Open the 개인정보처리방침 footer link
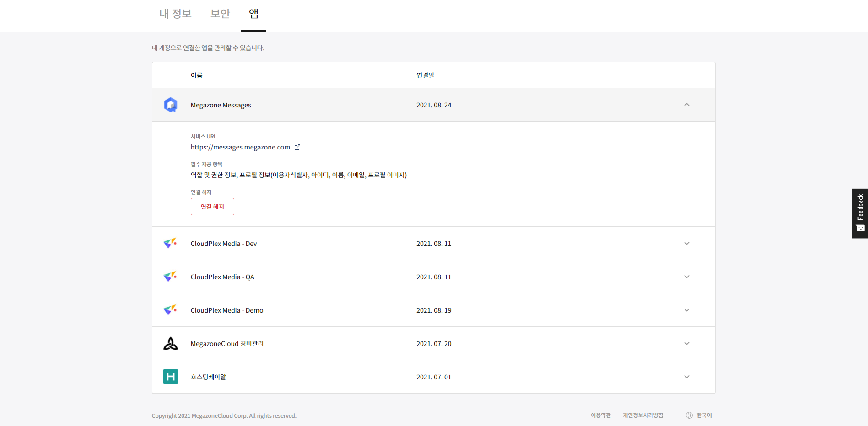The height and width of the screenshot is (426, 868). pos(643,415)
